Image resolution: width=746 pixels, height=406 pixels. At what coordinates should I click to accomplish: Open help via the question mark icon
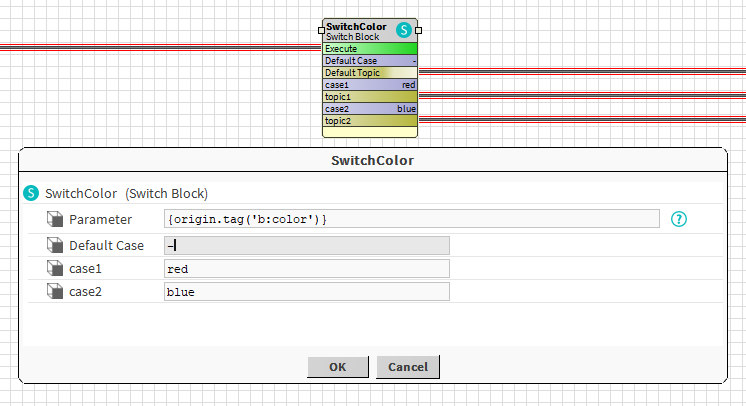pyautogui.click(x=680, y=219)
